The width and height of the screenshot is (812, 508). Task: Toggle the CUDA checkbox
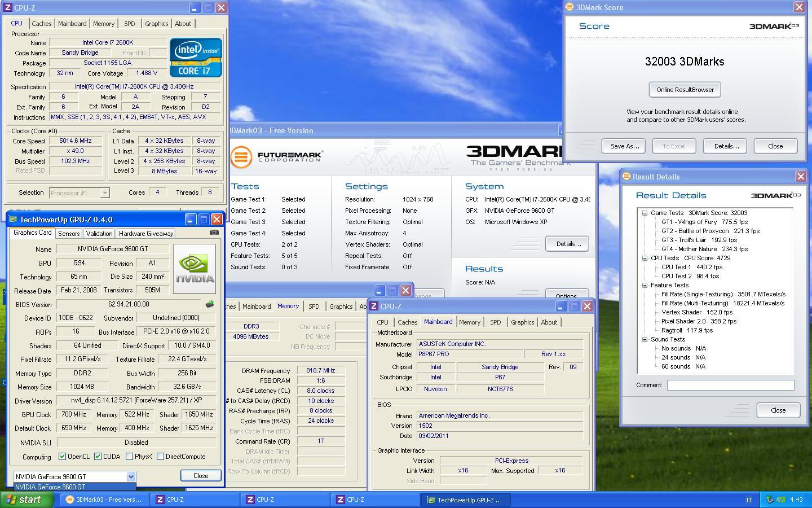(x=98, y=457)
